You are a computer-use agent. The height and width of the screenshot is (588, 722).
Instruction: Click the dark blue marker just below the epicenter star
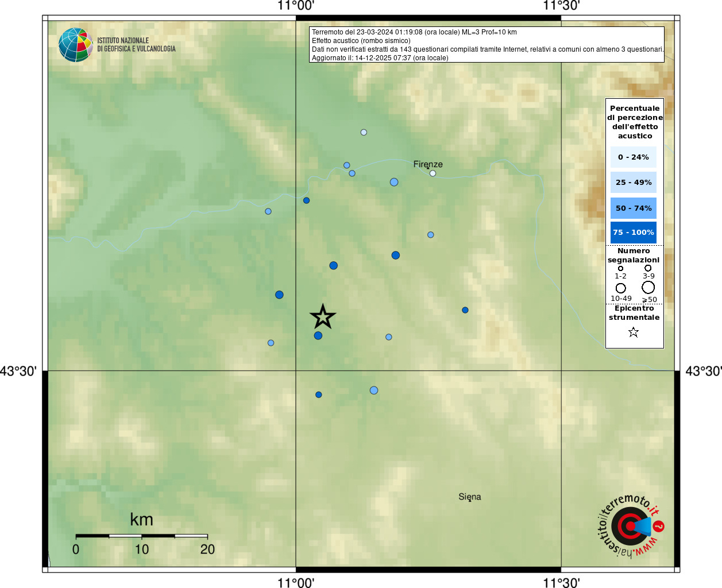[x=318, y=336]
